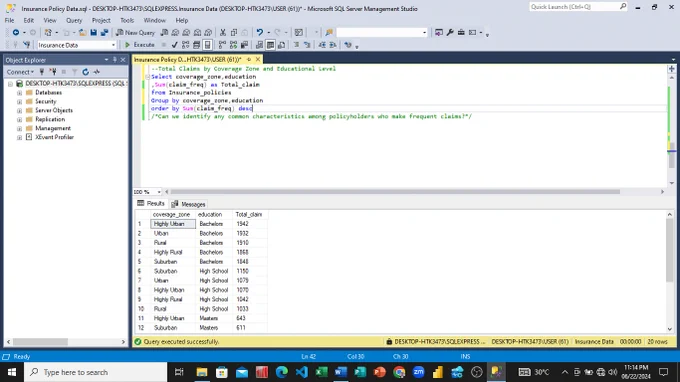Click the New Query toolbar button
The width and height of the screenshot is (680, 382).
135,33
